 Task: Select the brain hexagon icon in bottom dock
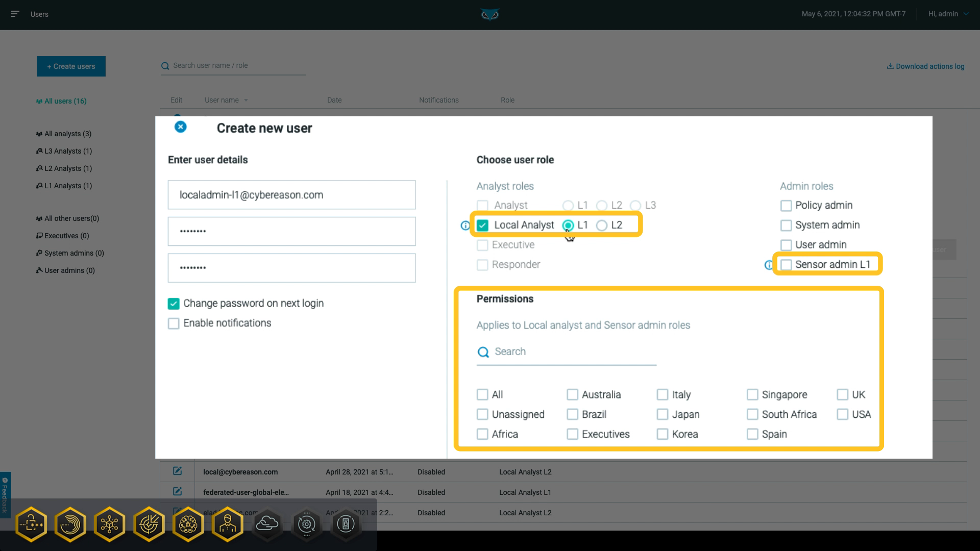tap(188, 524)
